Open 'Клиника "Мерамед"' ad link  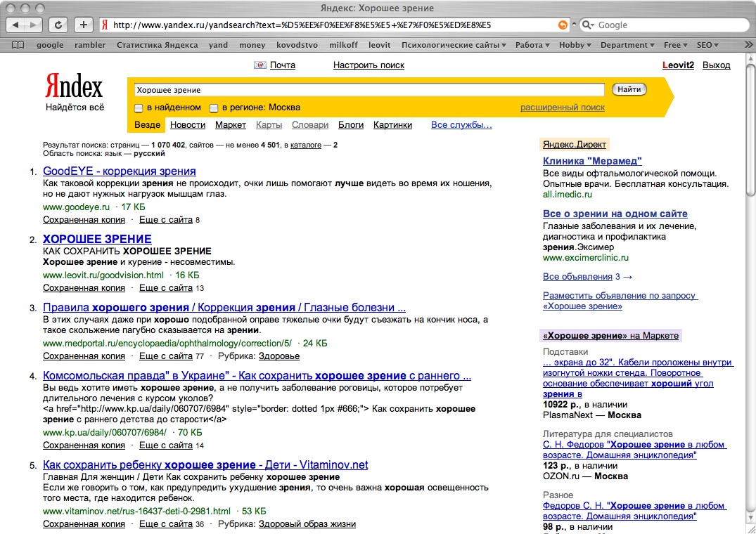click(x=592, y=161)
